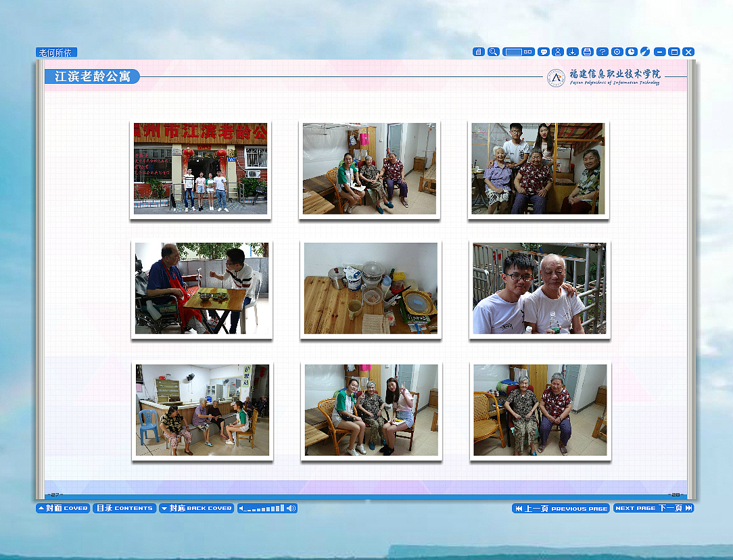
Task: Open the help question-mark icon
Action: [x=602, y=52]
